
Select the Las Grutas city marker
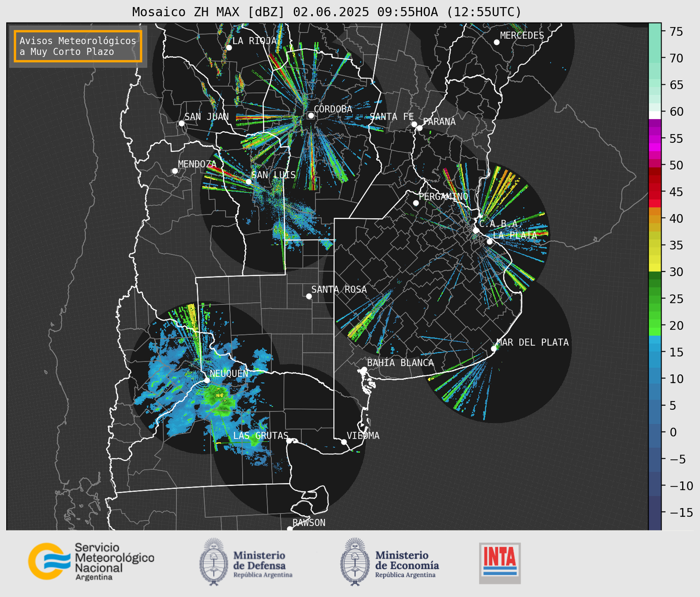(289, 441)
